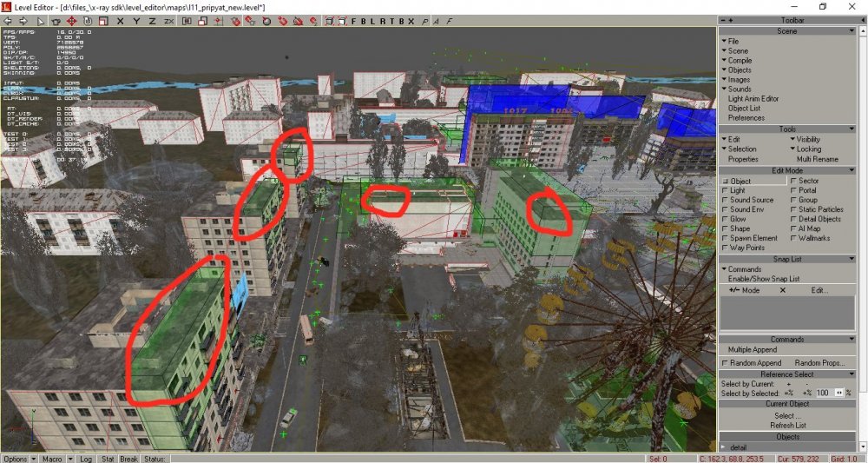
Task: Click the Select by Selected percentage field
Action: [x=823, y=394]
